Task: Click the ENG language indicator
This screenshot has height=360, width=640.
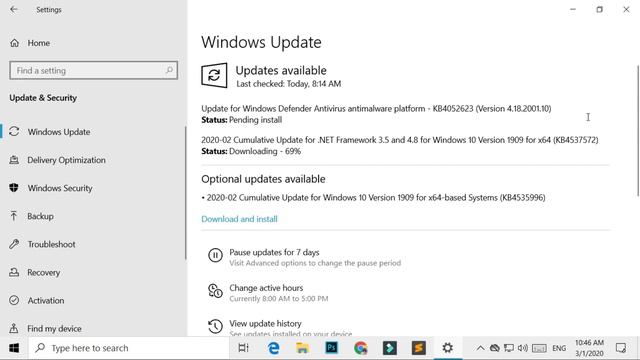Action: coord(559,348)
